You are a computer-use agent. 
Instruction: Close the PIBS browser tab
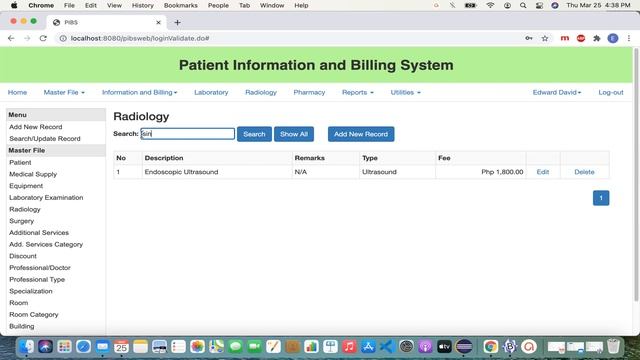tap(158, 22)
